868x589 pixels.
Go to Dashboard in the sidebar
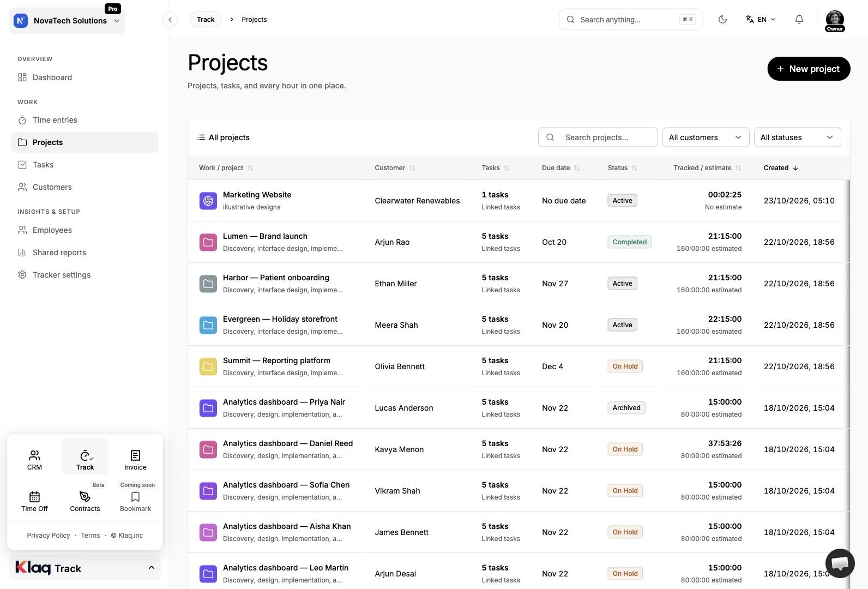tap(85, 77)
